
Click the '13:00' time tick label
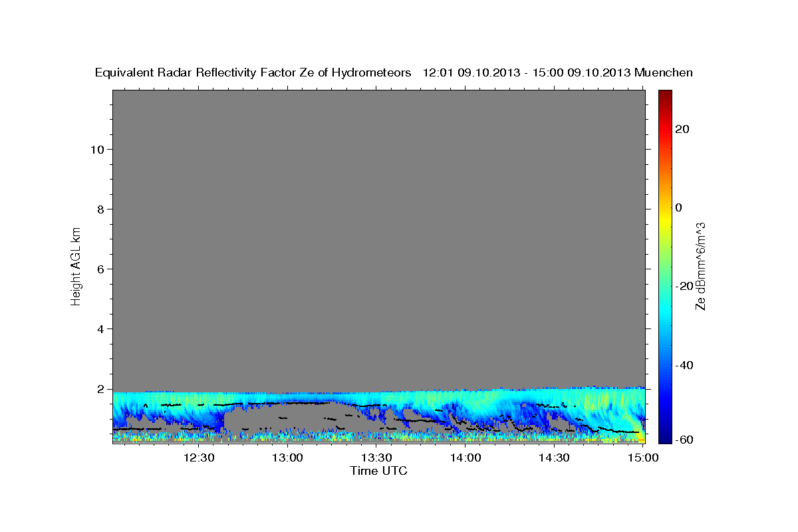pos(288,458)
